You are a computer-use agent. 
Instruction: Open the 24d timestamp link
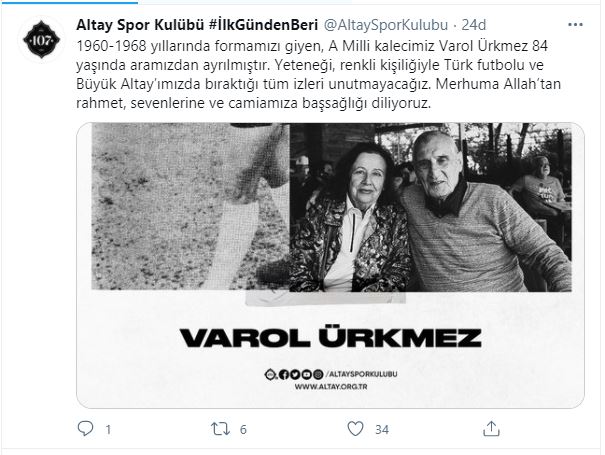[474, 25]
